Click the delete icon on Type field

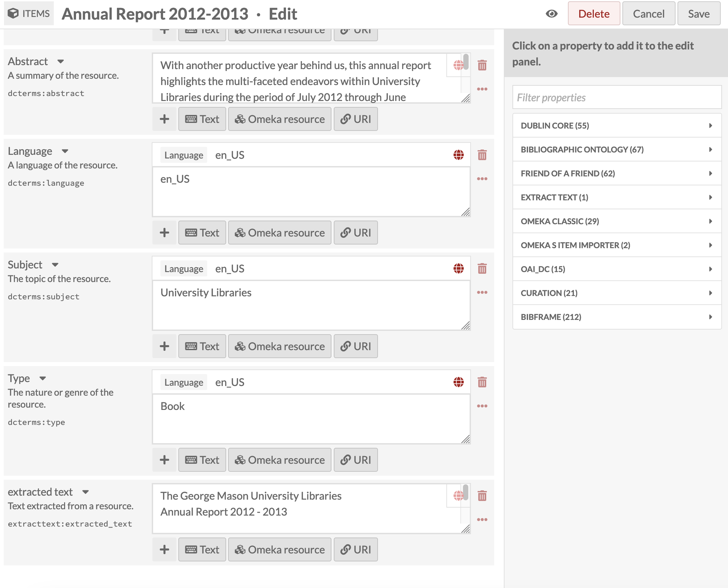482,382
